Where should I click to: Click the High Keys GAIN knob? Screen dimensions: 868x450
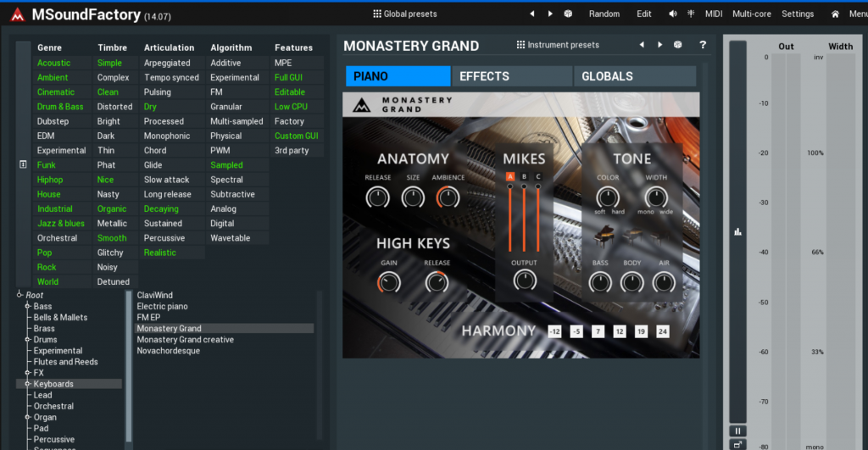pyautogui.click(x=388, y=282)
